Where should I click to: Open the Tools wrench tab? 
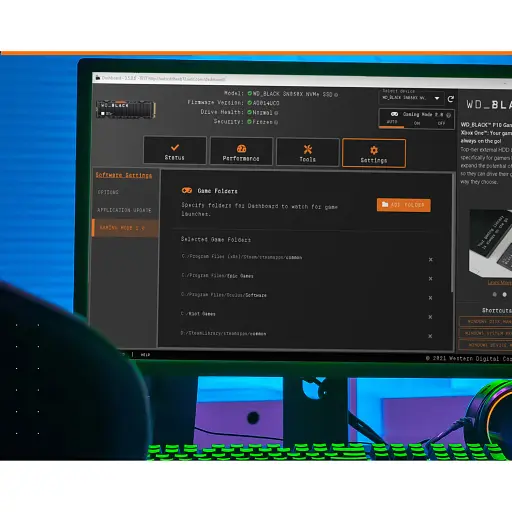click(x=307, y=152)
